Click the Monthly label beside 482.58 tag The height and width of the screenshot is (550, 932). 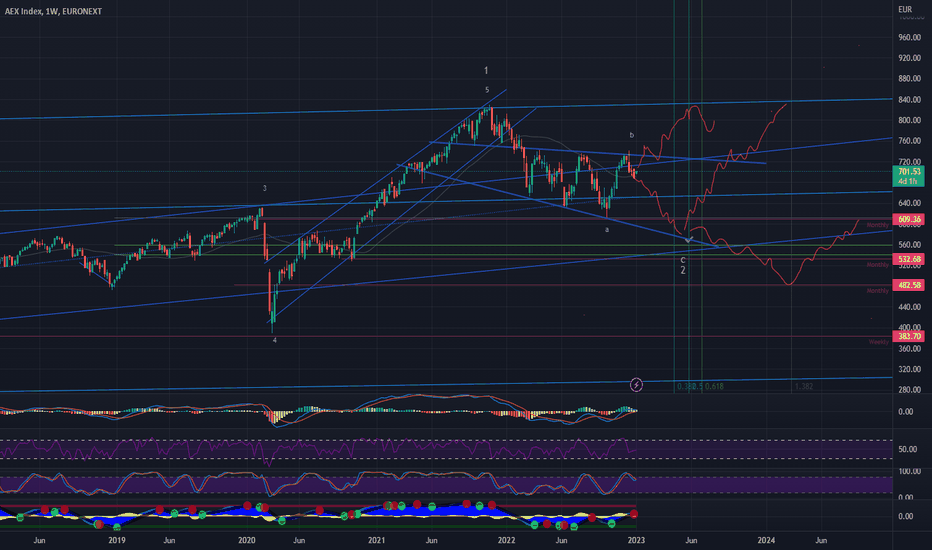877,291
